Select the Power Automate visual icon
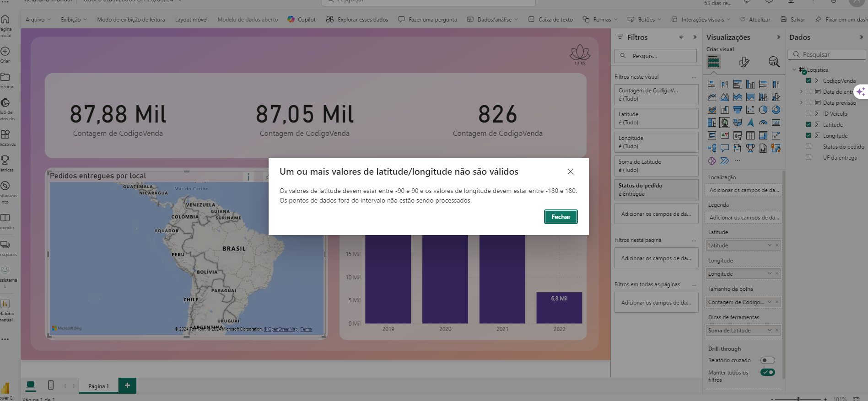Screen dimensions: 868x401 point(724,161)
